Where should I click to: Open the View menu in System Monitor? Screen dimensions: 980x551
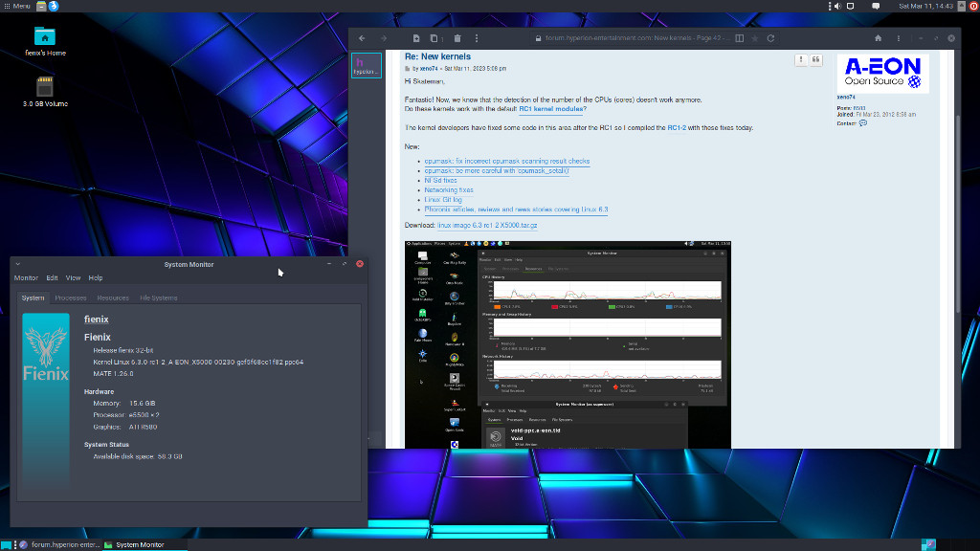point(73,278)
